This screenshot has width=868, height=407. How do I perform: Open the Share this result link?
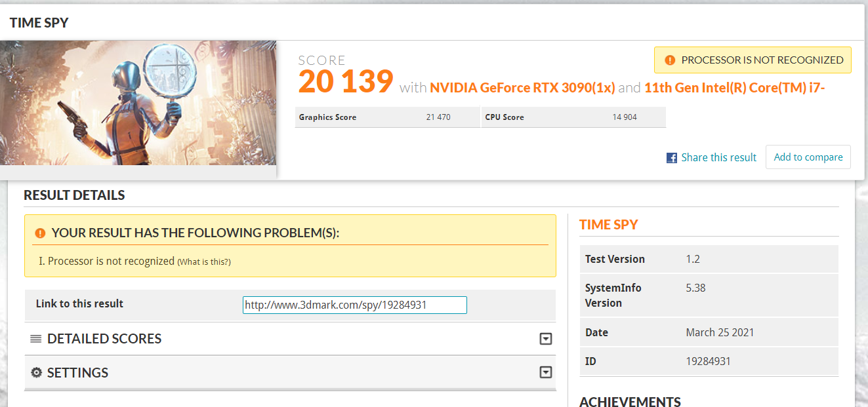(x=719, y=157)
